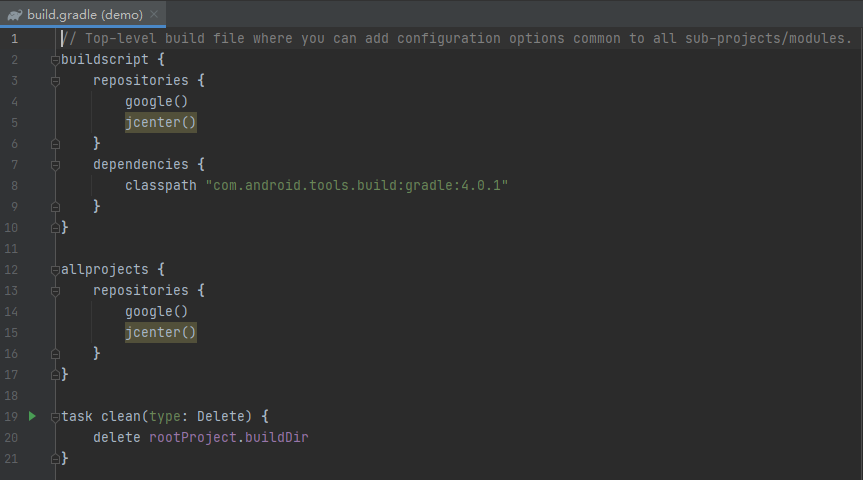
Task: Click the Gradle elephant icon on tab
Action: click(15, 15)
